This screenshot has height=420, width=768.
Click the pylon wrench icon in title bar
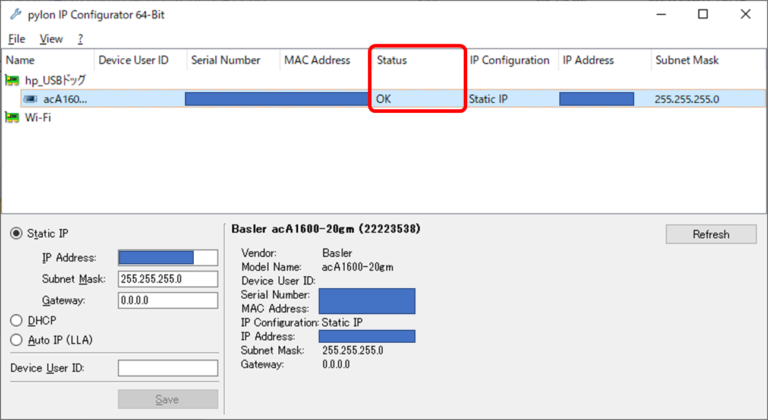point(13,14)
